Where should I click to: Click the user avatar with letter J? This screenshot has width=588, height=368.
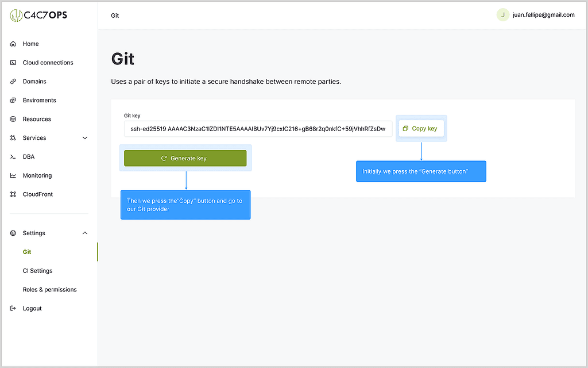[503, 15]
